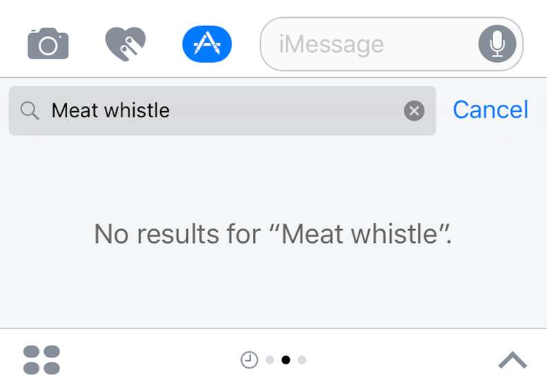Show recents via the clock icon

[249, 360]
